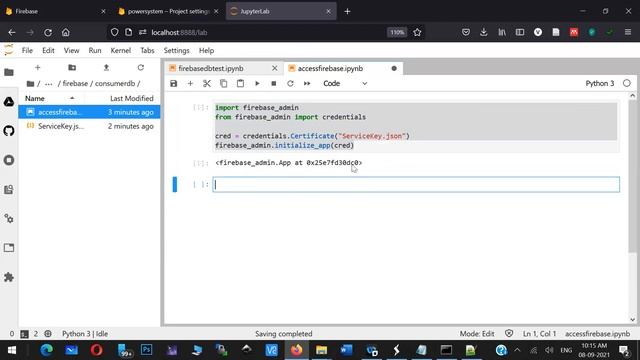The width and height of the screenshot is (640, 360).
Task: Click the notebook vertical scrollbar
Action: pos(632,176)
